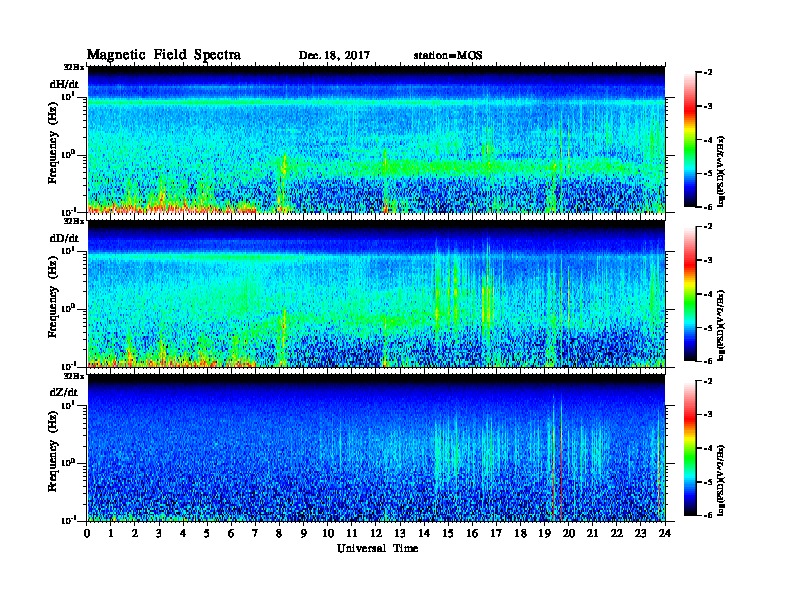Click hour tick label "9" on time axis
792x612 pixels.
point(304,533)
